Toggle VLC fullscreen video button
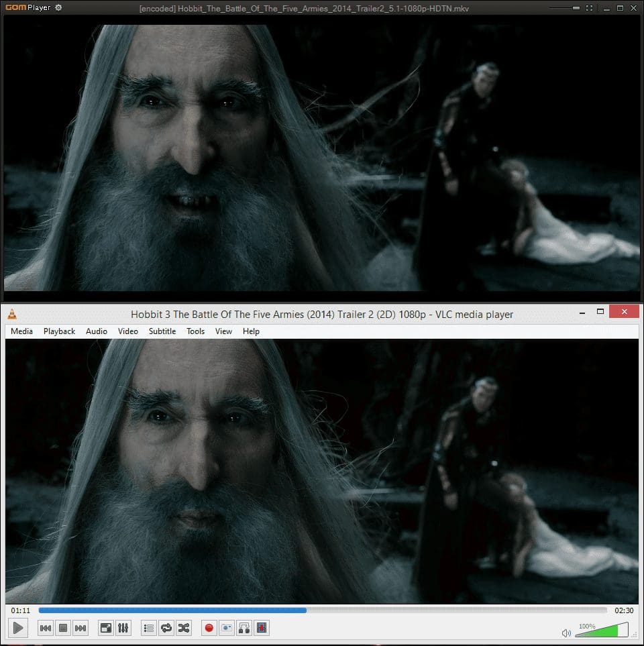Image resolution: width=644 pixels, height=646 pixels. (106, 628)
